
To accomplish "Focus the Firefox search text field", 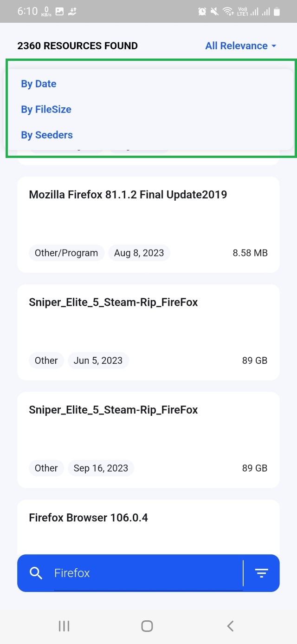I will click(x=148, y=573).
